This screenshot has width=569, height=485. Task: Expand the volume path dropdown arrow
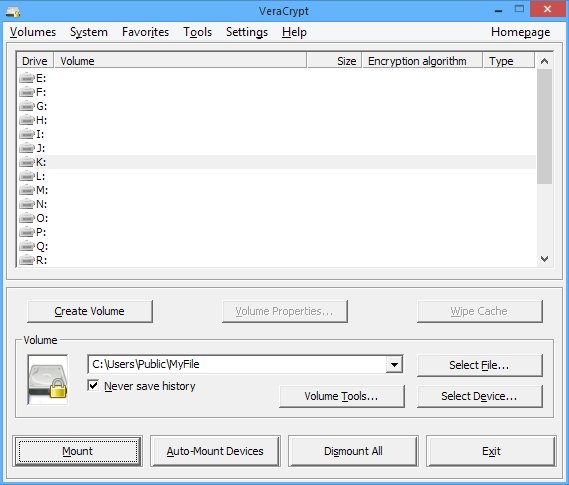(394, 365)
